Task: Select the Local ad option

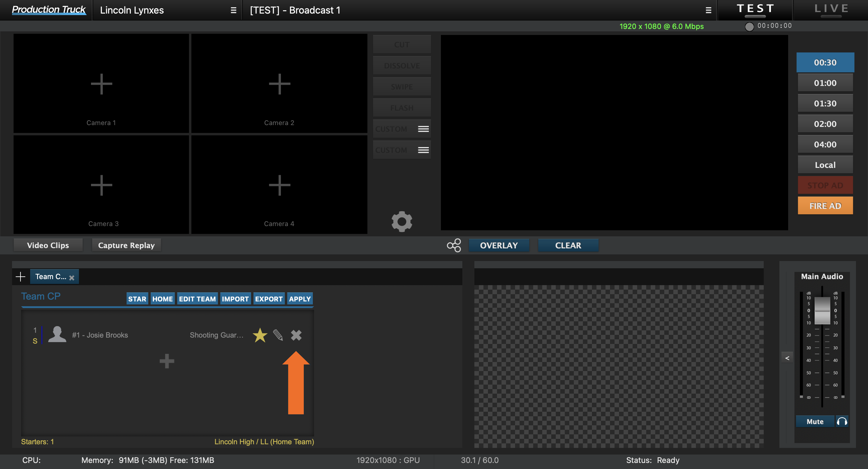Action: click(825, 165)
